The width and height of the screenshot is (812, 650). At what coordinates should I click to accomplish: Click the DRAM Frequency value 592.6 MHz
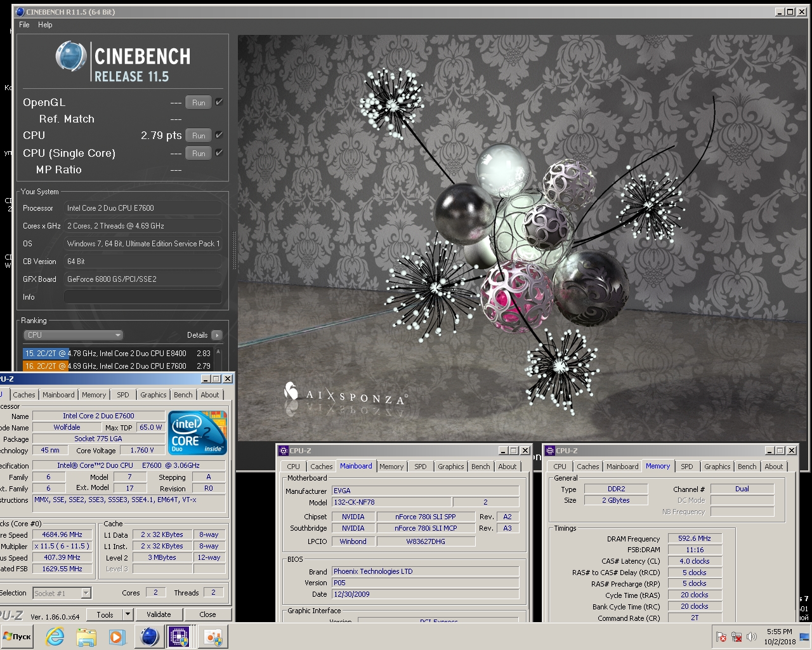695,538
